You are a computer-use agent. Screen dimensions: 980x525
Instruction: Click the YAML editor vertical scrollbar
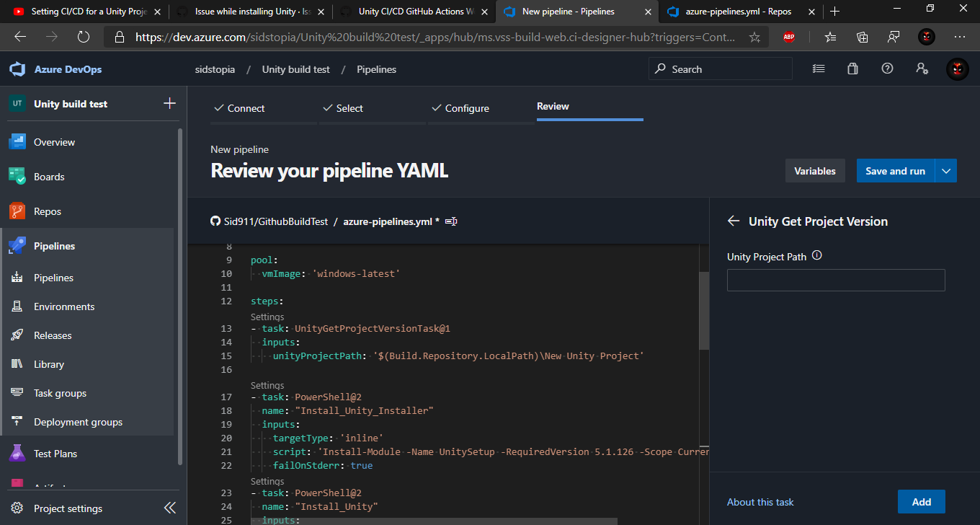[x=704, y=310]
